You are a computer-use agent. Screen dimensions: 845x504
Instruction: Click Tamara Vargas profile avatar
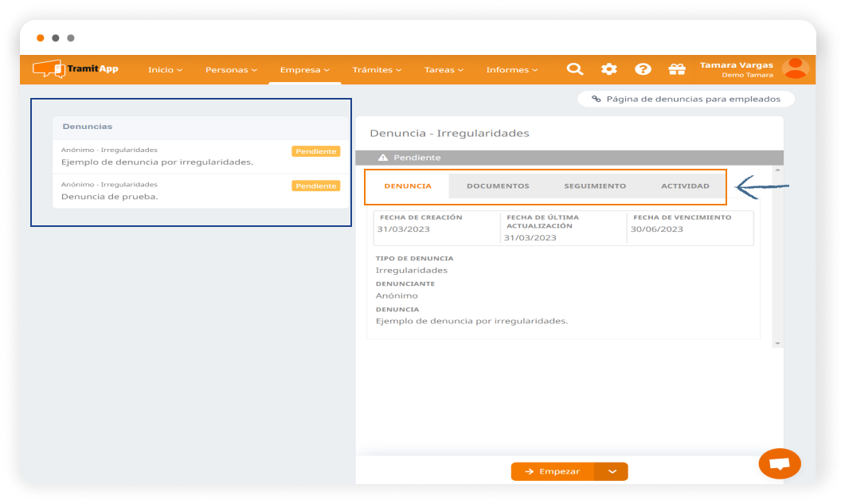tap(795, 68)
